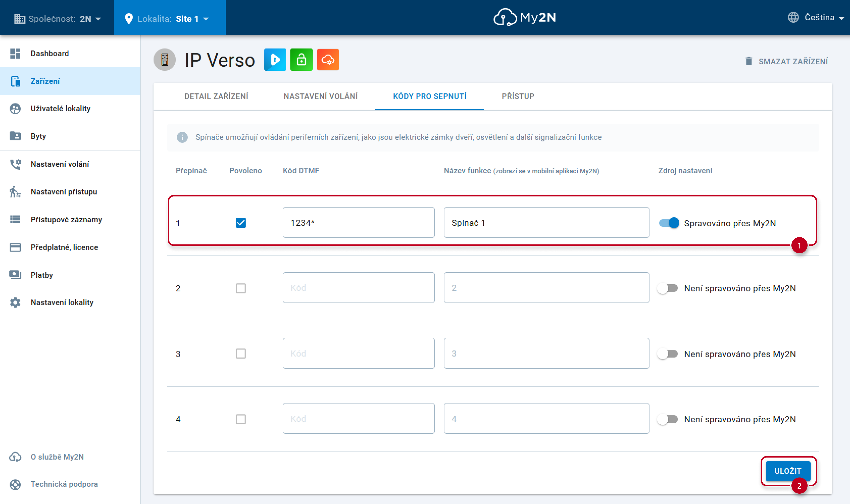Open Dashboard from the sidebar
The image size is (850, 504).
(x=70, y=53)
